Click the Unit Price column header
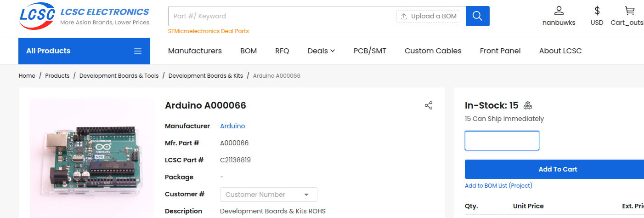This screenshot has width=644, height=218. (x=528, y=206)
